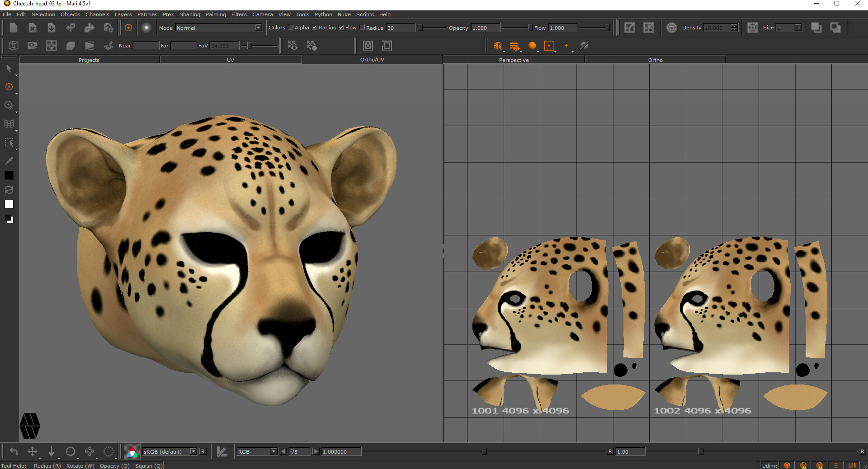Click the white foreground color swatch
Screen dimensions: 868x469
[9, 204]
